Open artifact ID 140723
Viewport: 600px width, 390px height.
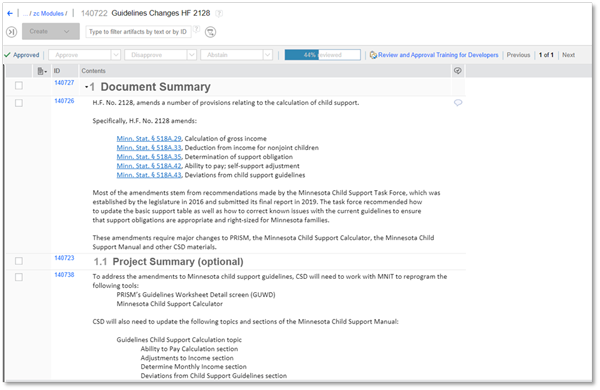pos(64,258)
